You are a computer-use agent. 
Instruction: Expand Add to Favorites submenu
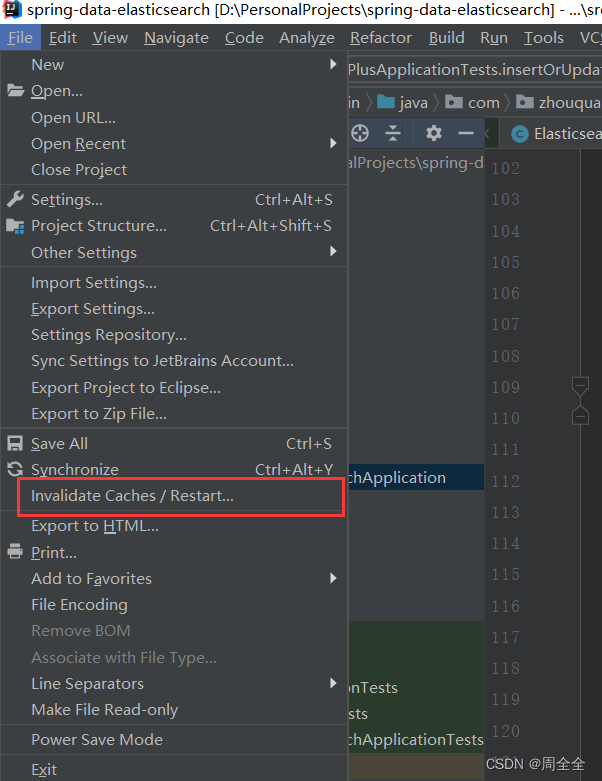174,579
